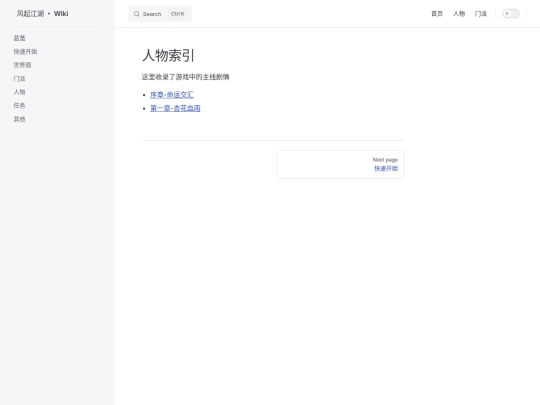540x405 pixels.
Task: Open 首页 in the top navigation
Action: pyautogui.click(x=437, y=14)
